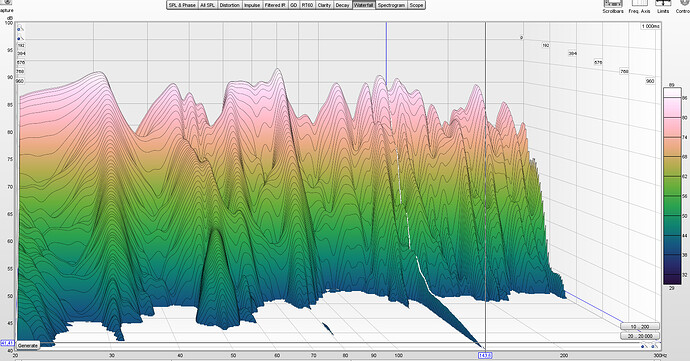This screenshot has height=361, width=690.
Task: Click the upper vertical zoom magnifier icon
Action: click(20, 29)
